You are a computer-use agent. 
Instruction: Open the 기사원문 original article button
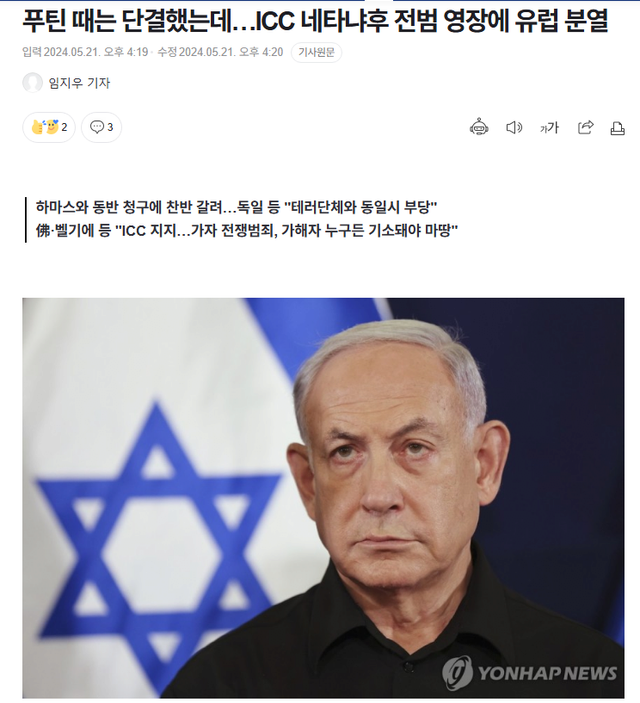point(317,52)
